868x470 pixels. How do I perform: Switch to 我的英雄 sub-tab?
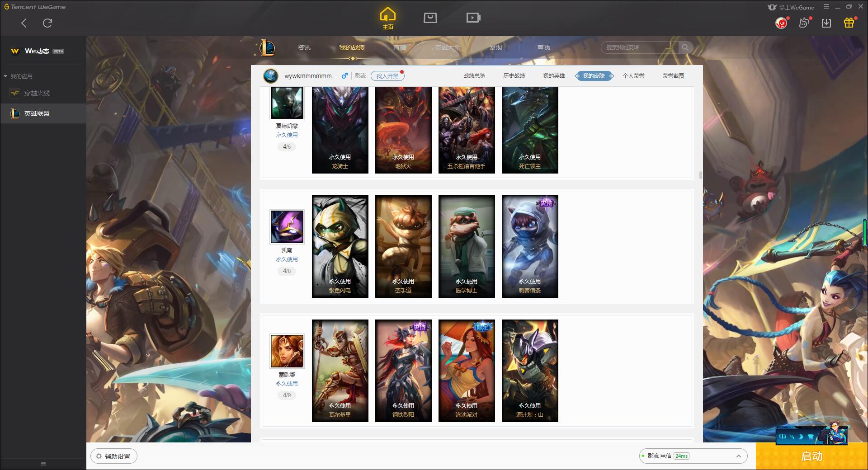pos(554,76)
